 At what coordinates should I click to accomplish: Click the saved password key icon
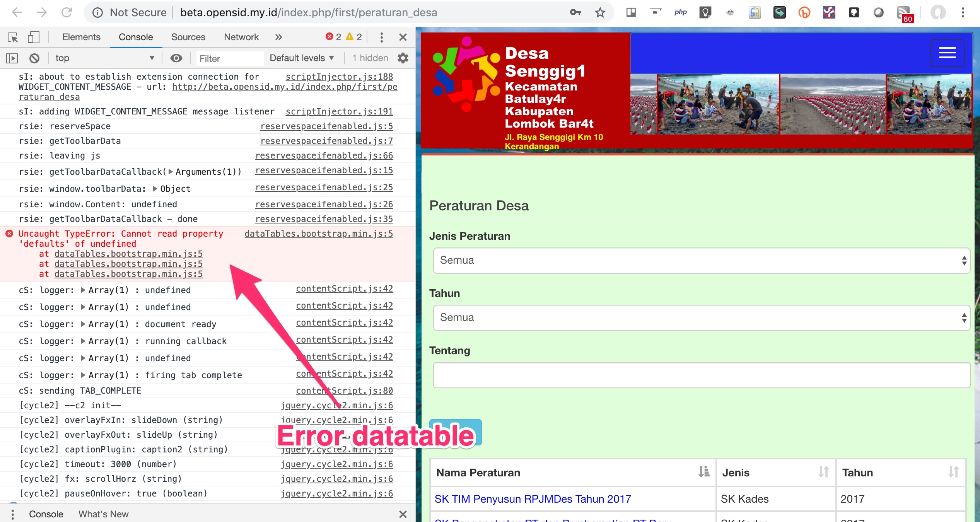575,12
